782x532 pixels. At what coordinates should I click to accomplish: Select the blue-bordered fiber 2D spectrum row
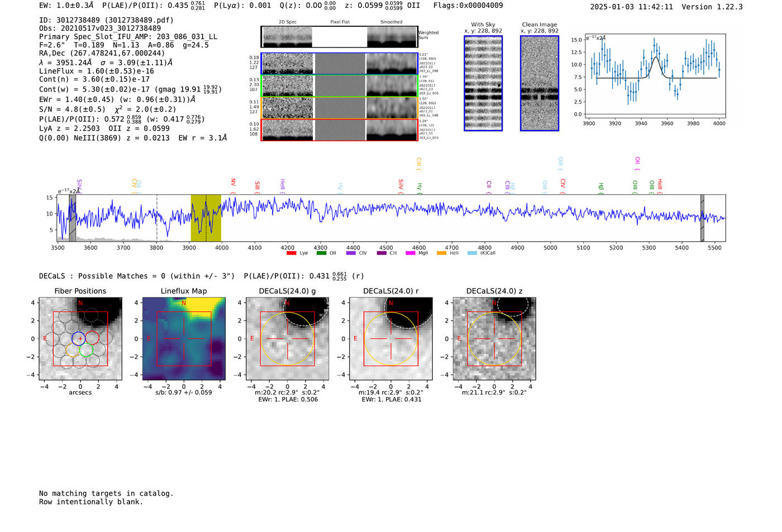(x=340, y=64)
